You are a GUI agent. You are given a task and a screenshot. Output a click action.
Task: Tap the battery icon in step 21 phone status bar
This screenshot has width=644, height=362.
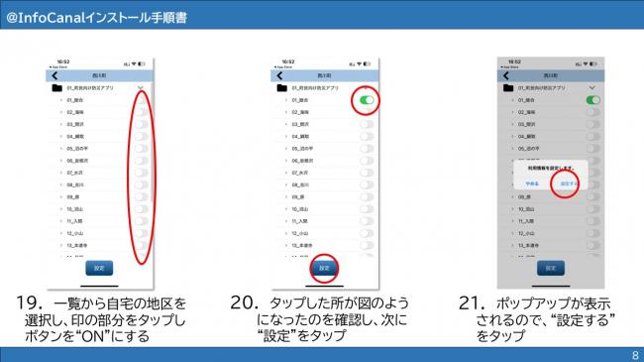(593, 64)
